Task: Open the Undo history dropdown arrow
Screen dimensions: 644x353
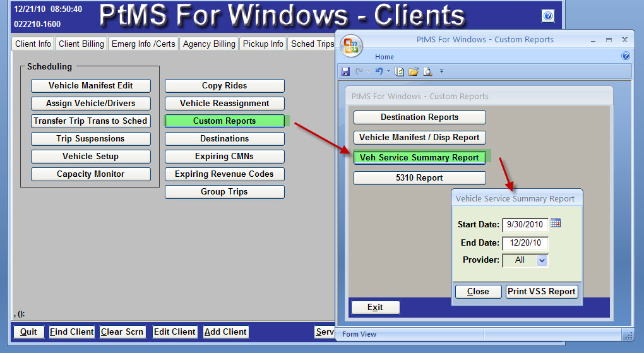Action: pos(388,71)
